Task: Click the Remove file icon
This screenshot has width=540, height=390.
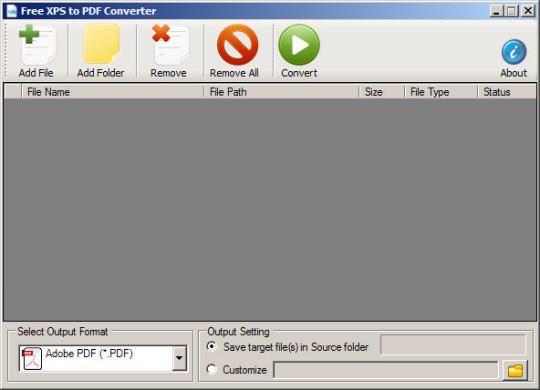Action: tap(169, 45)
